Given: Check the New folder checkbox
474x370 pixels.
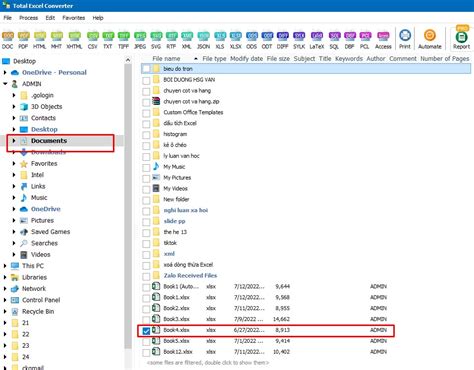Looking at the screenshot, I should tap(146, 200).
